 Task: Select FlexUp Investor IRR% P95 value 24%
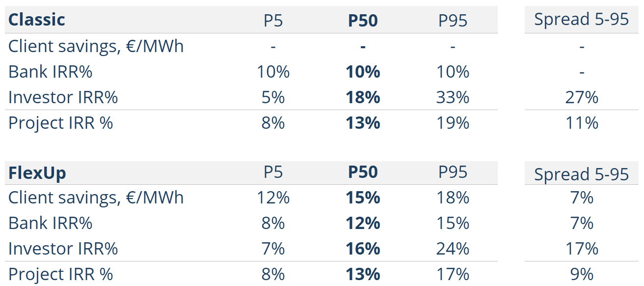[x=453, y=249]
